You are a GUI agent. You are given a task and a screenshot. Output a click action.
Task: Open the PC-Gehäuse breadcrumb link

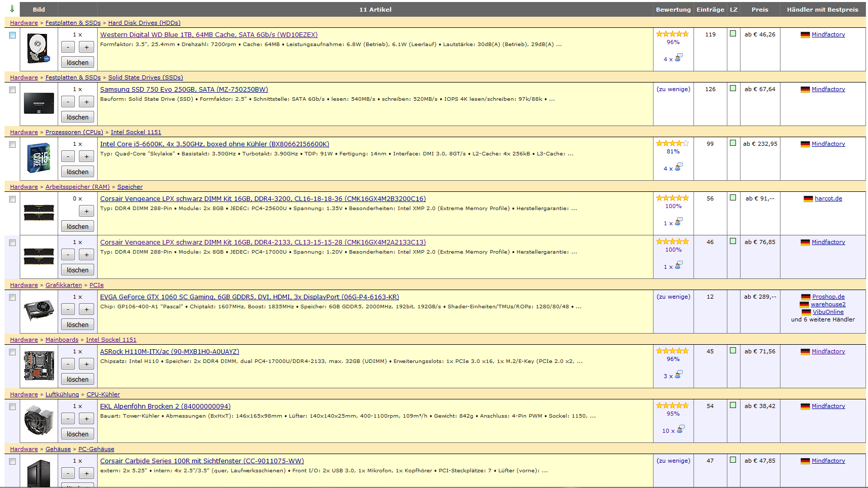pyautogui.click(x=96, y=449)
